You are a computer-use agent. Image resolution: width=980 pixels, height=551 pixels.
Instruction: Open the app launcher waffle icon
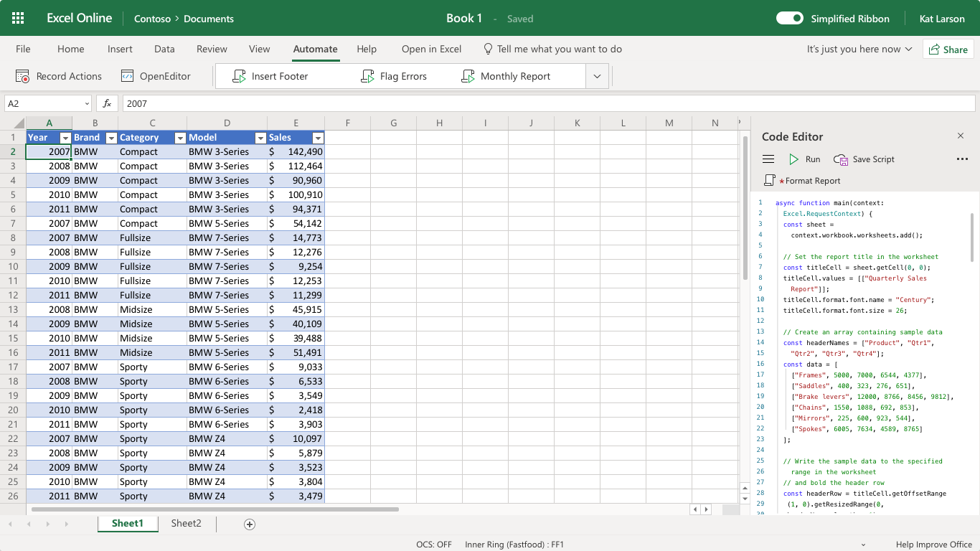pos(18,19)
